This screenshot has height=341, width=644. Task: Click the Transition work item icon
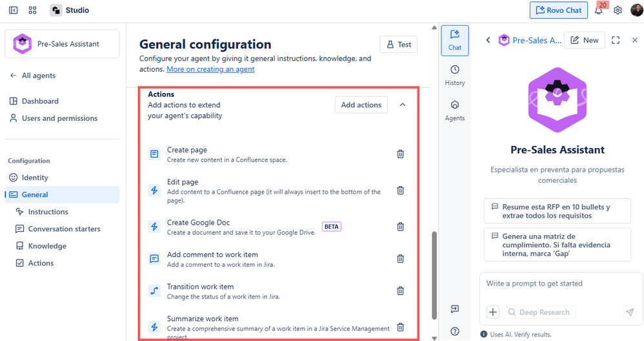coord(154,291)
